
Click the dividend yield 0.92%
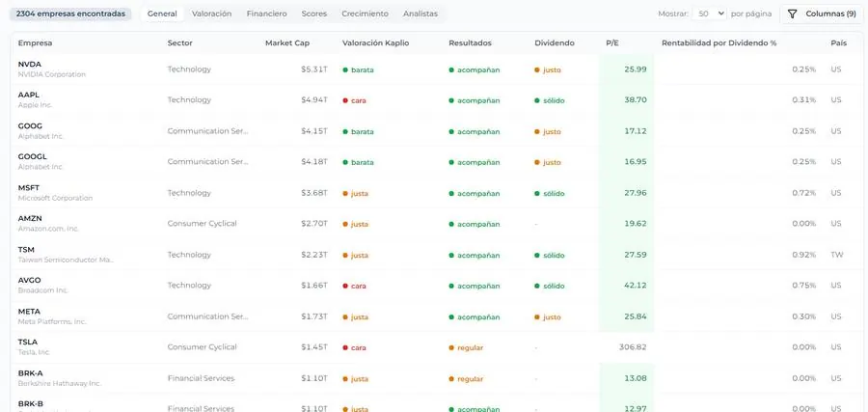pos(803,255)
